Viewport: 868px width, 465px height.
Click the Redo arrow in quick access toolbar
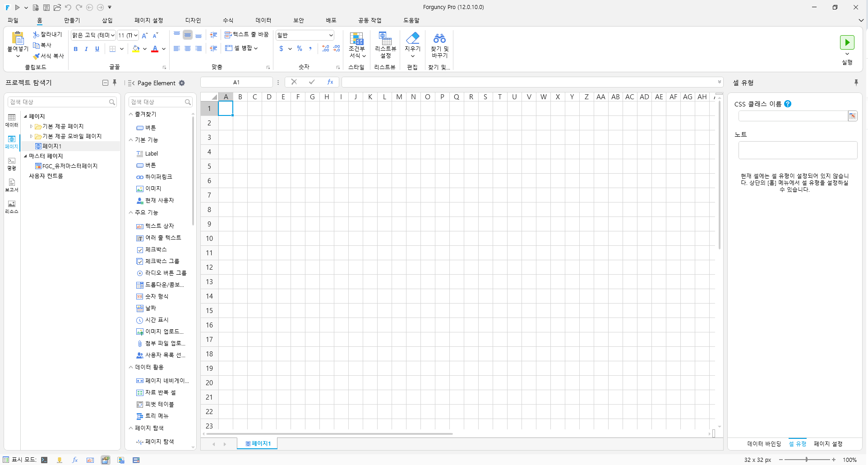click(x=79, y=7)
